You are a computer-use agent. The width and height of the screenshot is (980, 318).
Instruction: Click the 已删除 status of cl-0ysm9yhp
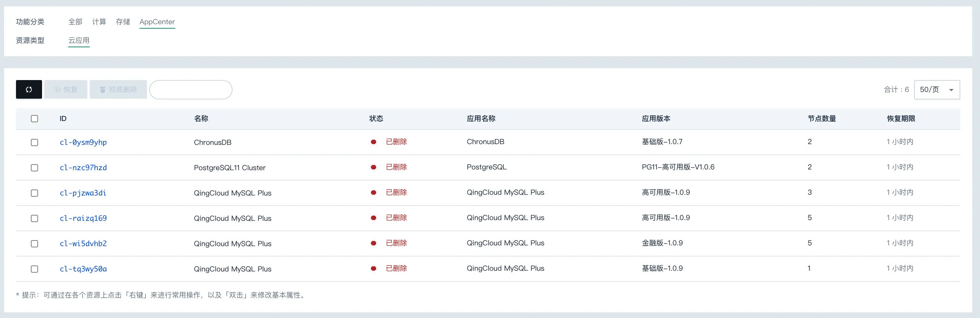396,141
